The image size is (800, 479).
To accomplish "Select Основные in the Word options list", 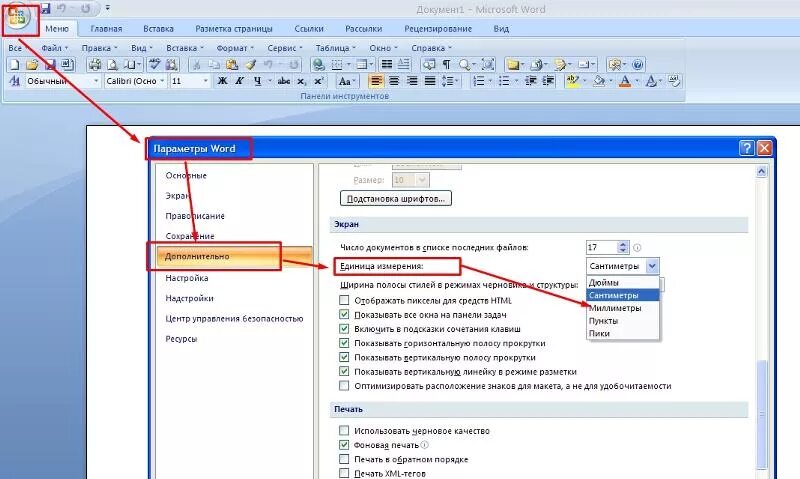I will [x=186, y=175].
